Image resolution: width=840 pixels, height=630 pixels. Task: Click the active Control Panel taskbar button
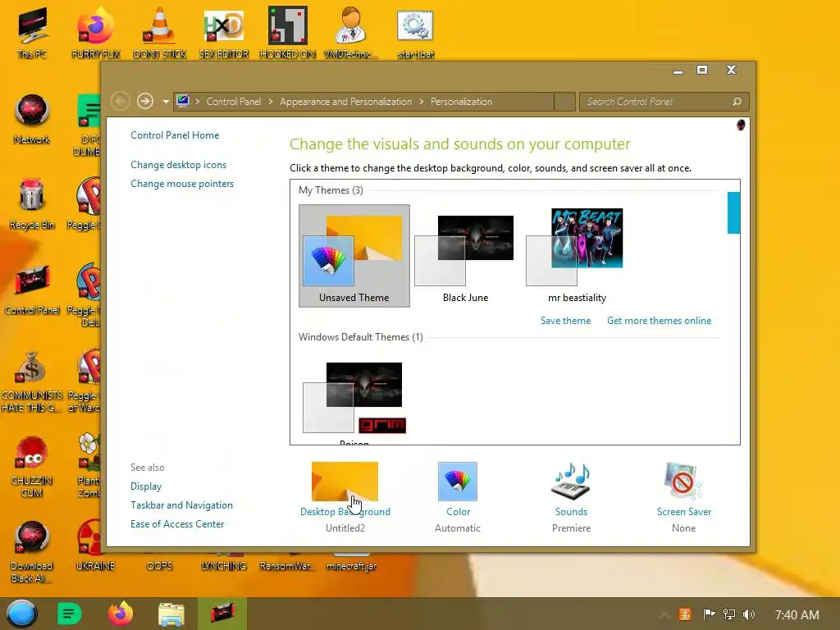point(221,614)
